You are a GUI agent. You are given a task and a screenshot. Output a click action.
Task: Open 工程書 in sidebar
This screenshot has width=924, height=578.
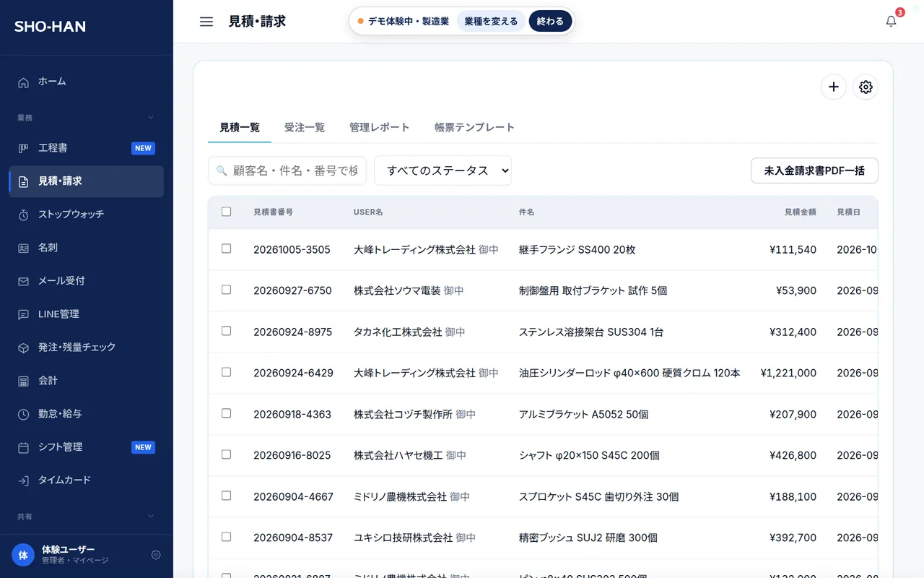[x=87, y=148]
